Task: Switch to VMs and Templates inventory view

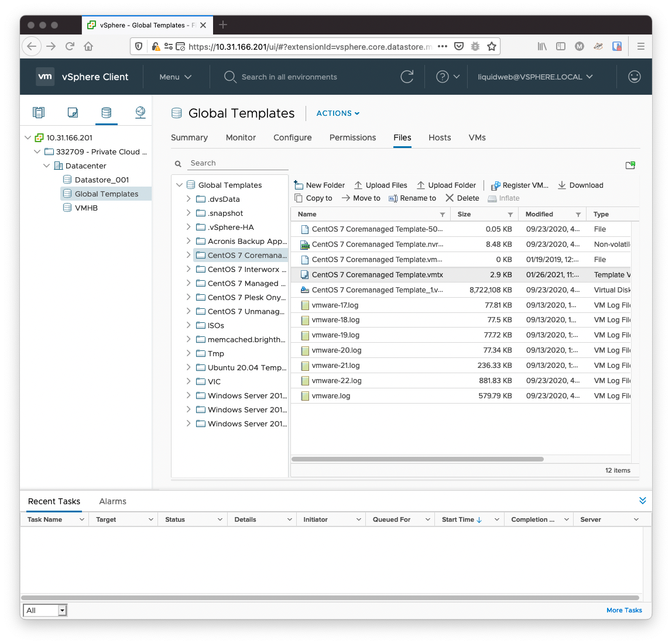Action: (73, 112)
